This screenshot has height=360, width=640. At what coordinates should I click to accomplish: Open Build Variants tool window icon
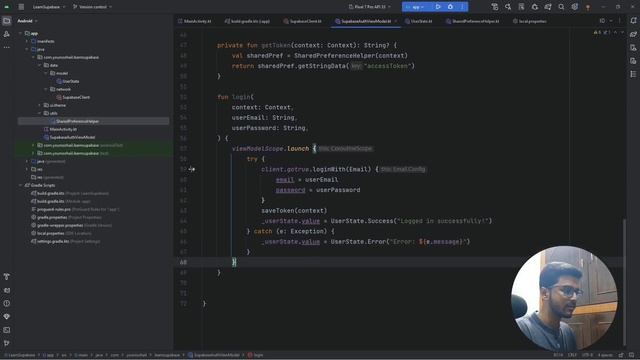[7, 277]
